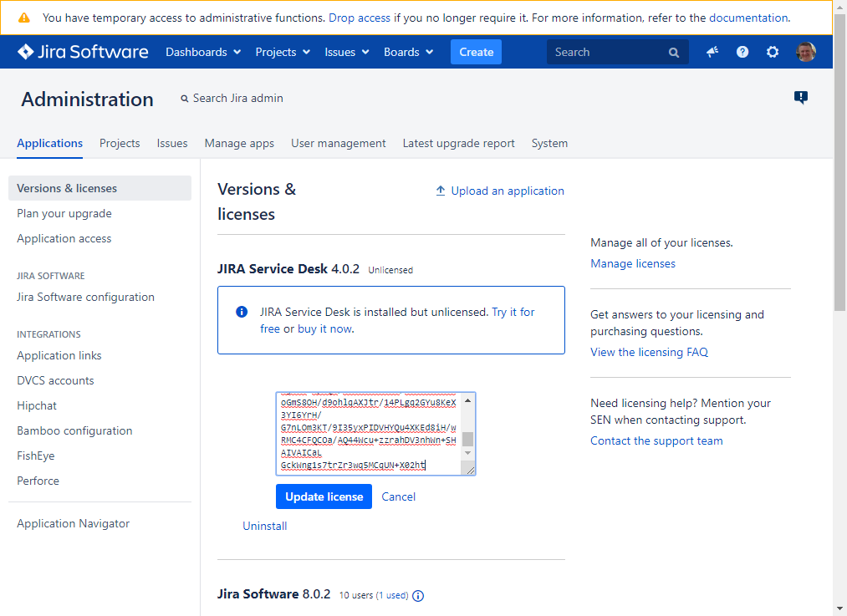Open Bamboo configuration in sidebar
This screenshot has height=616, width=847.
(74, 430)
